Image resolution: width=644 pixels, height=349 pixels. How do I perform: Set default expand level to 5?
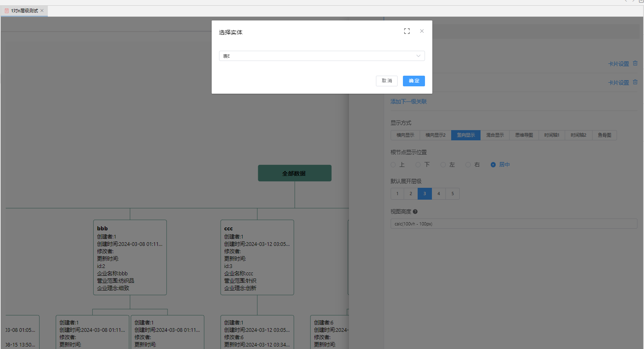[452, 194]
